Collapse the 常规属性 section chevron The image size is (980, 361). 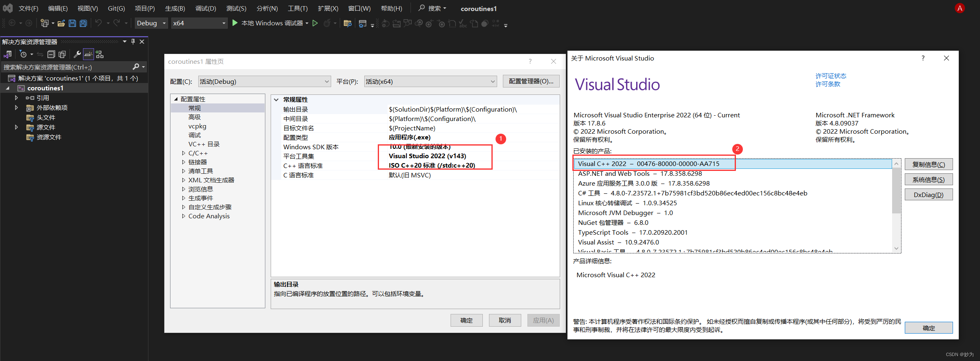click(x=276, y=100)
